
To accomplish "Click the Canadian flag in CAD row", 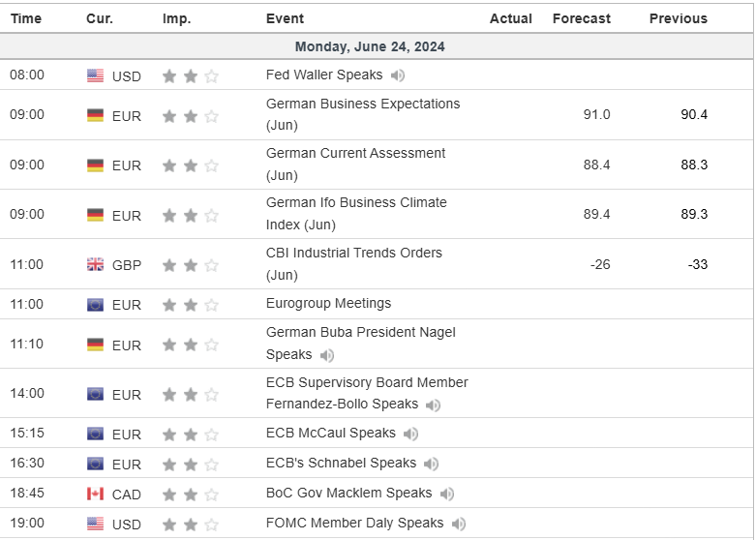I will 95,494.
